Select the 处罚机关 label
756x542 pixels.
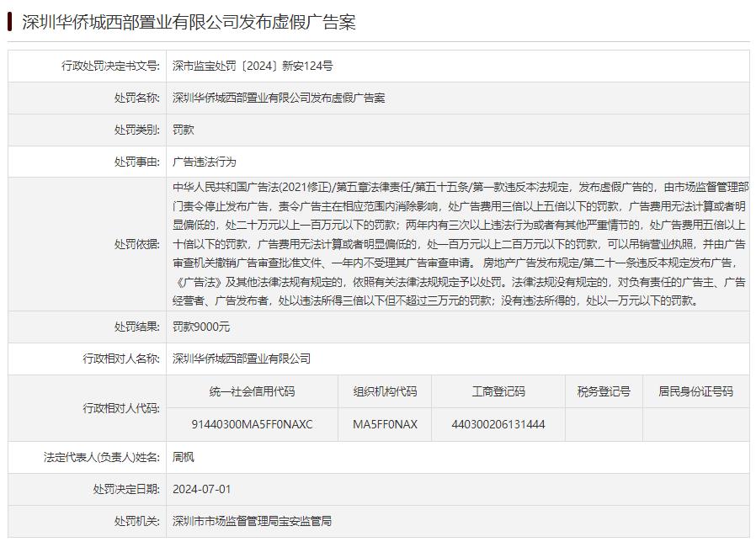[x=137, y=521]
